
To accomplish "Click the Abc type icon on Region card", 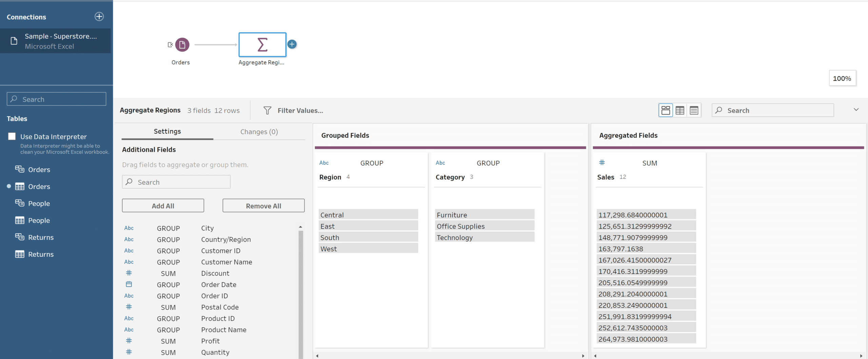I will click(324, 163).
